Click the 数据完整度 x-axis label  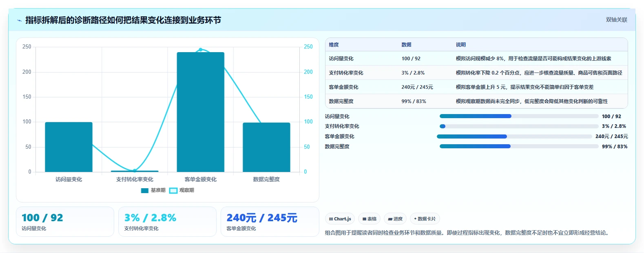click(266, 179)
